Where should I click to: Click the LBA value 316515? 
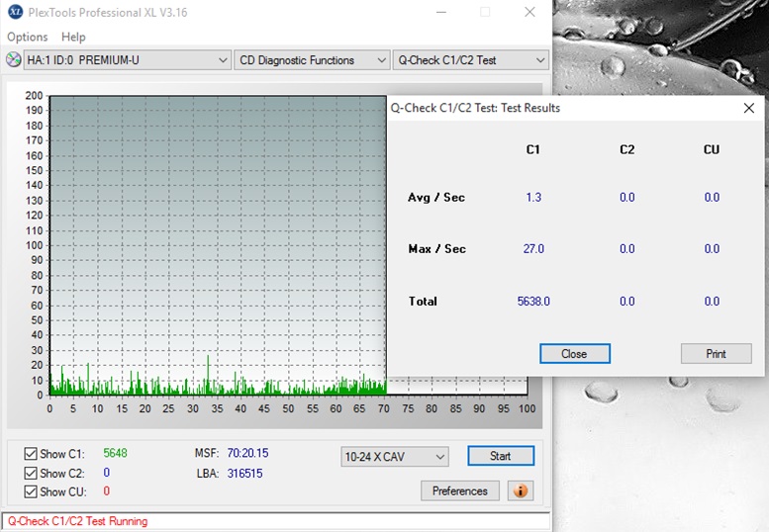pyautogui.click(x=244, y=474)
